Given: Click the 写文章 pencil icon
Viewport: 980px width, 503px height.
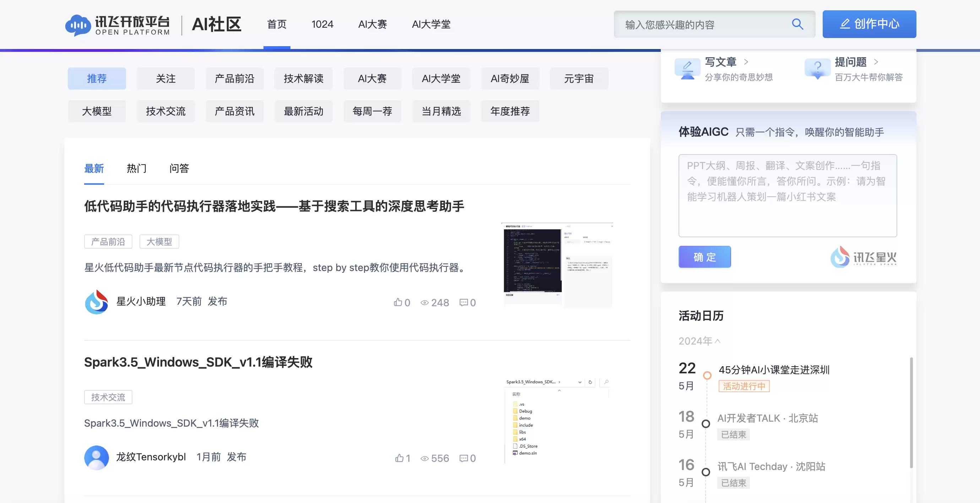Looking at the screenshot, I should (x=687, y=69).
